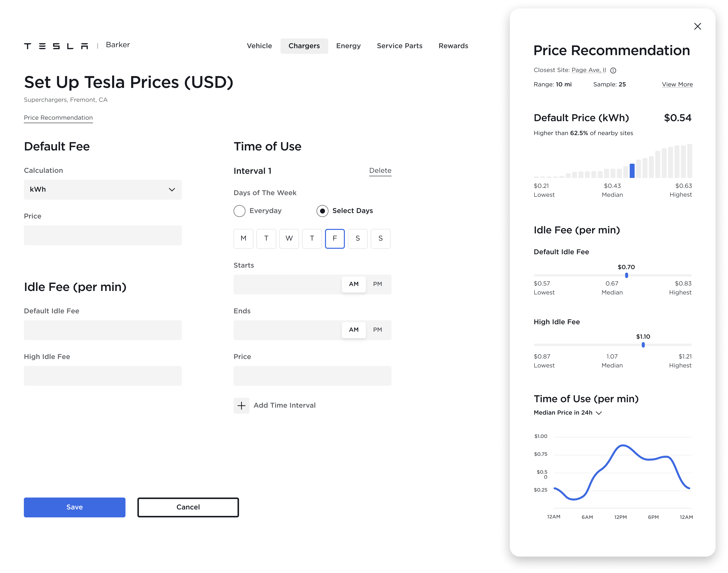Switch to the Energy tab

coord(348,46)
